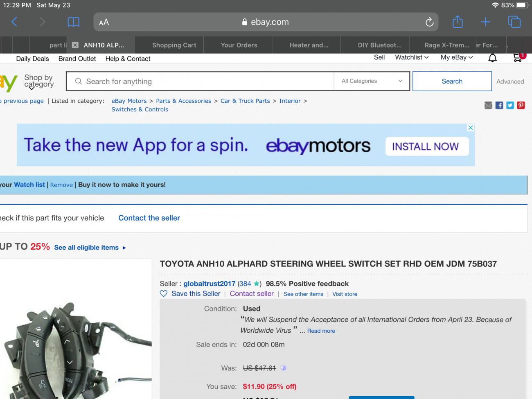
Task: Show all tabs overview icon
Action: 514,22
